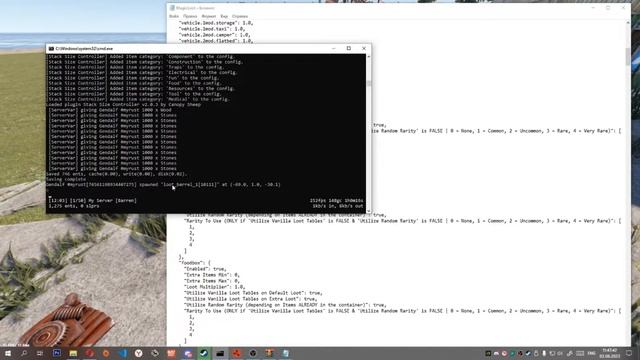Click cmd console vertical scrollbar thumb
Screen dimensions: 640x360
369,83
